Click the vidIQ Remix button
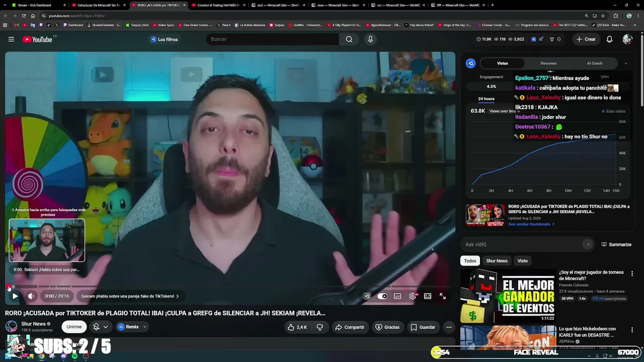 point(128,327)
